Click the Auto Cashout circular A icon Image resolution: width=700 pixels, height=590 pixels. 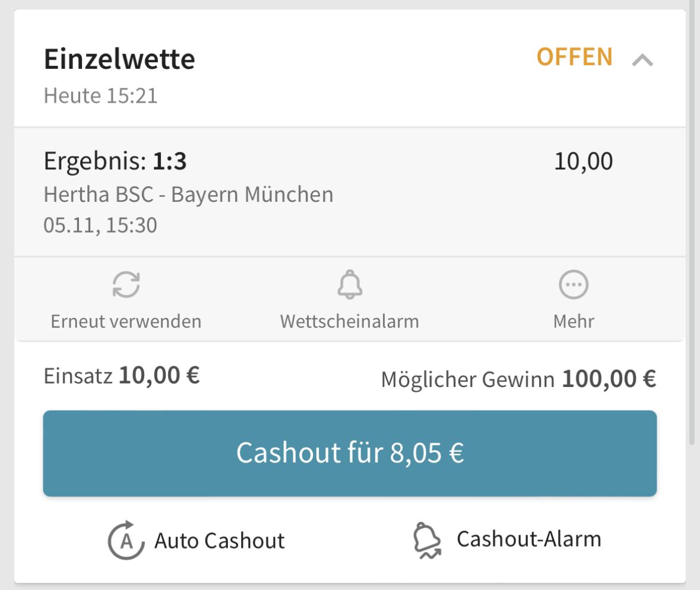pos(126,540)
